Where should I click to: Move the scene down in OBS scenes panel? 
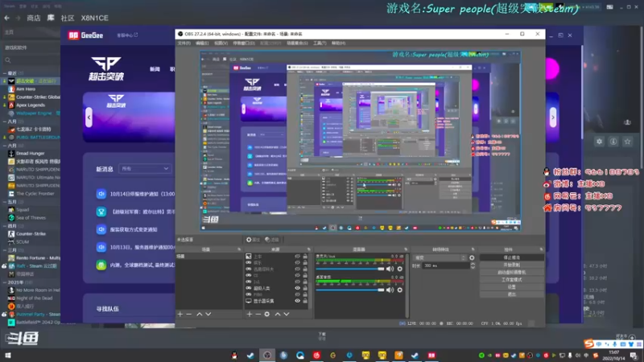pyautogui.click(x=208, y=314)
